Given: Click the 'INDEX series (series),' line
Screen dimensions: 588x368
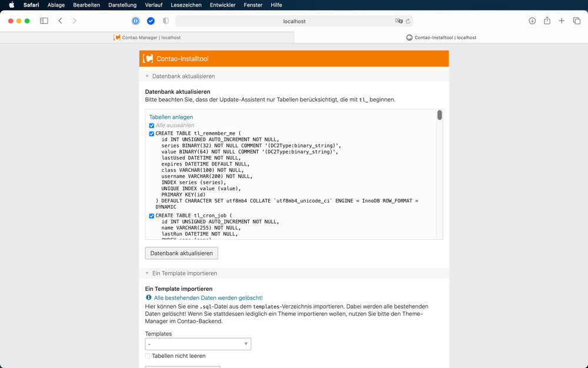Looking at the screenshot, I should pos(194,183).
